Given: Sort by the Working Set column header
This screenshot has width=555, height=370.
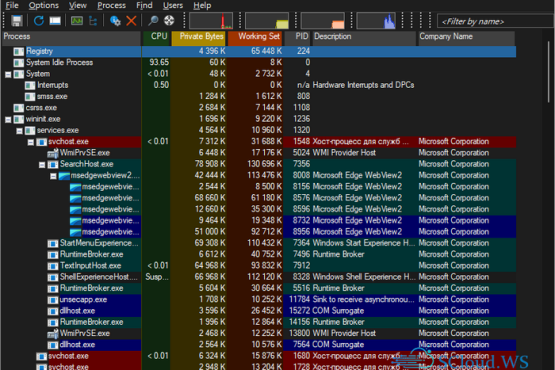Looking at the screenshot, I should tap(255, 37).
